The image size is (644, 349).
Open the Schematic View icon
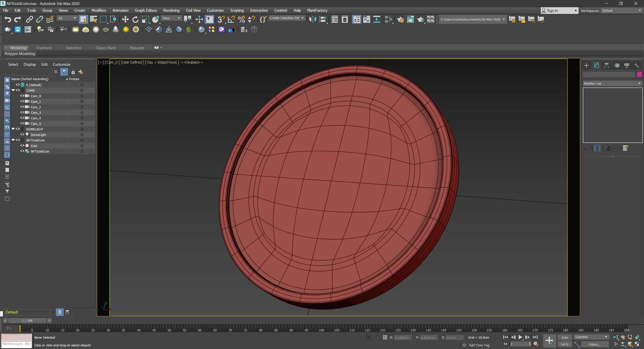[377, 19]
